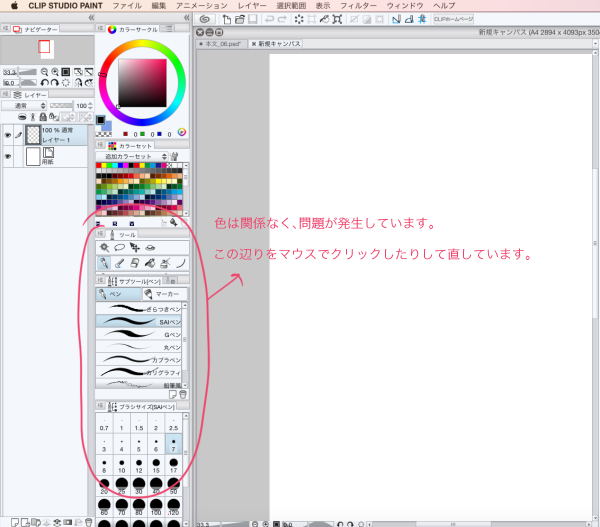
Task: Zoom in in Navigator panel
Action: tap(55, 72)
